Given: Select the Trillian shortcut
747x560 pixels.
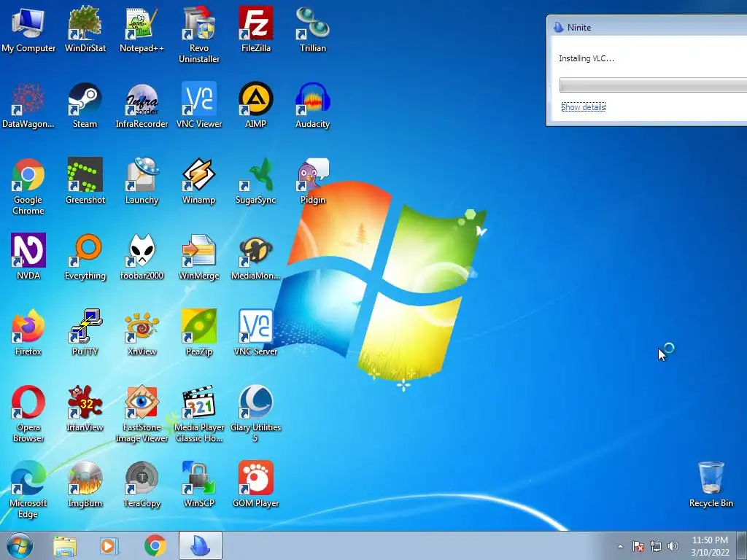Looking at the screenshot, I should pos(313,29).
